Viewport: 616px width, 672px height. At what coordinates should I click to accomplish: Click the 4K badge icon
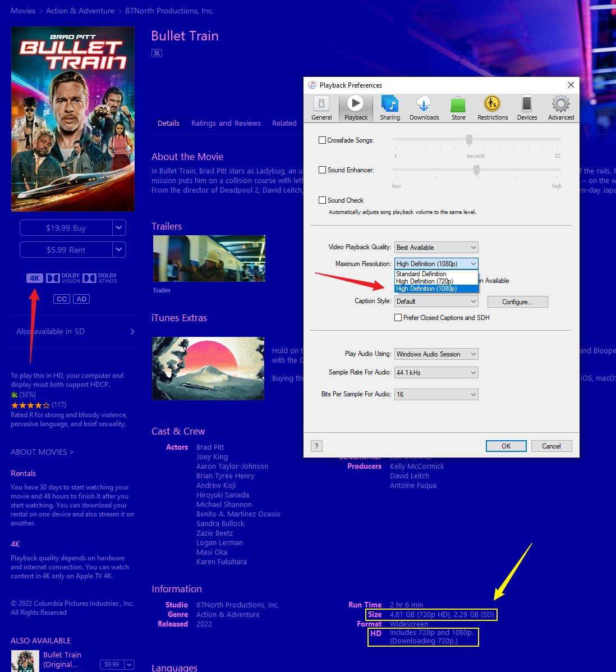[35, 278]
